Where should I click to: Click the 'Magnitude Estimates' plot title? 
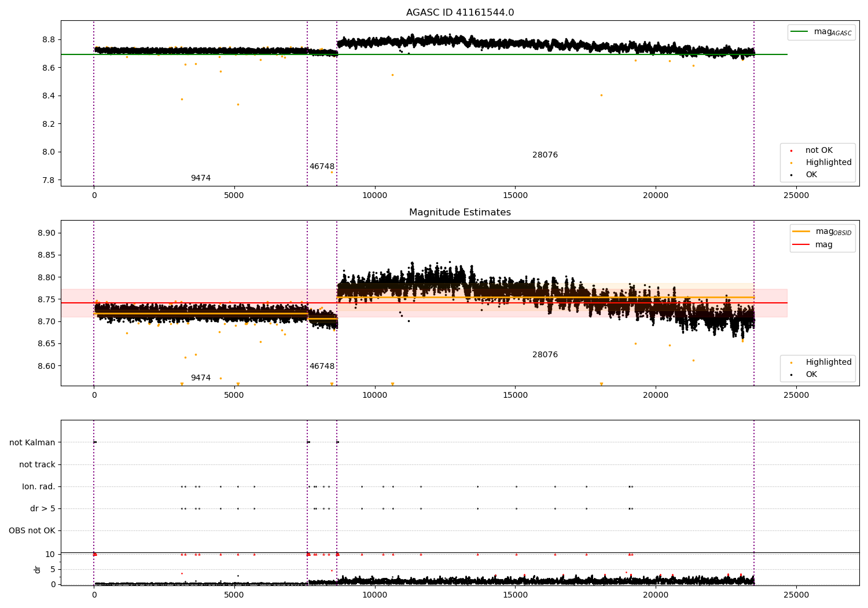[x=460, y=213]
